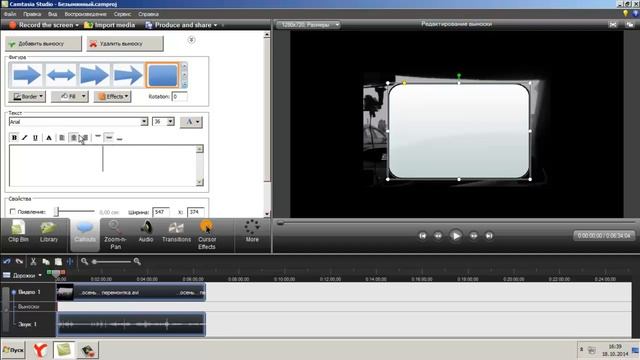Open the Правка menu
Image resolution: width=640 pixels, height=360 pixels.
[32, 14]
